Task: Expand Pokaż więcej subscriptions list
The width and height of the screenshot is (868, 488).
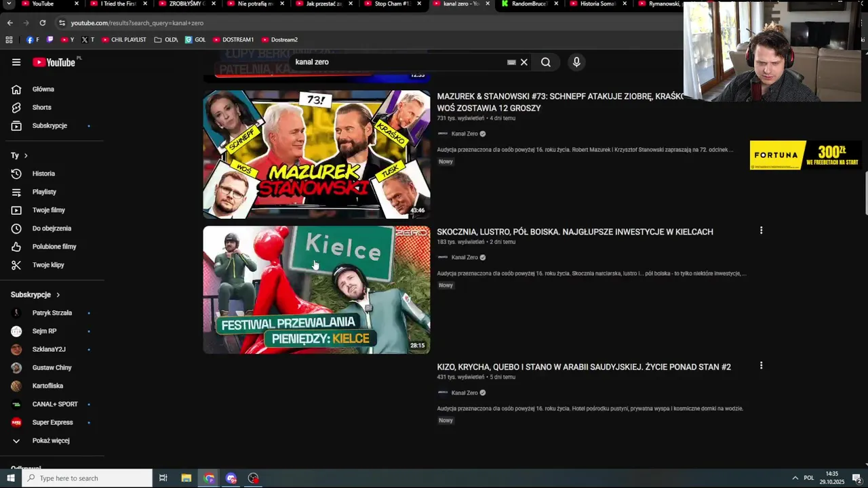Action: pos(52,441)
